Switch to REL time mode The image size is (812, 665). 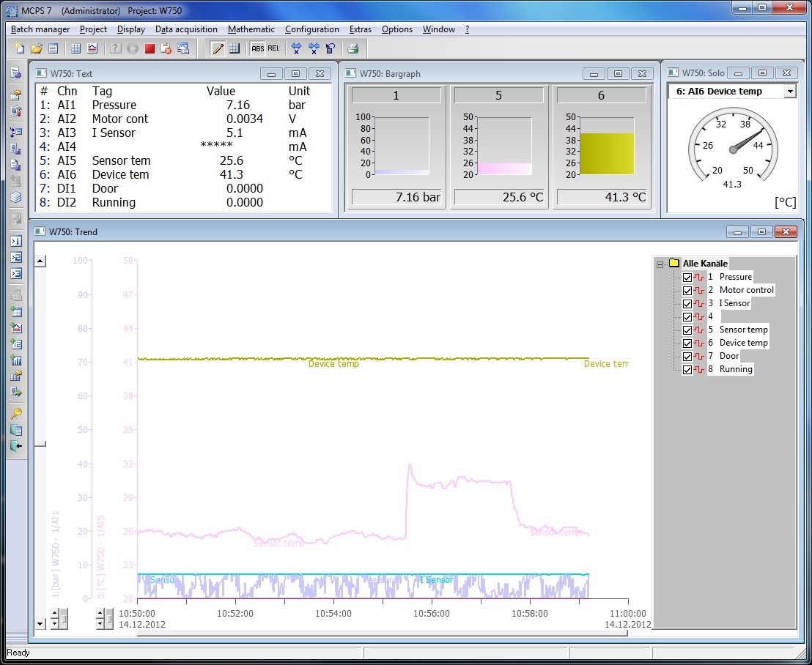273,48
